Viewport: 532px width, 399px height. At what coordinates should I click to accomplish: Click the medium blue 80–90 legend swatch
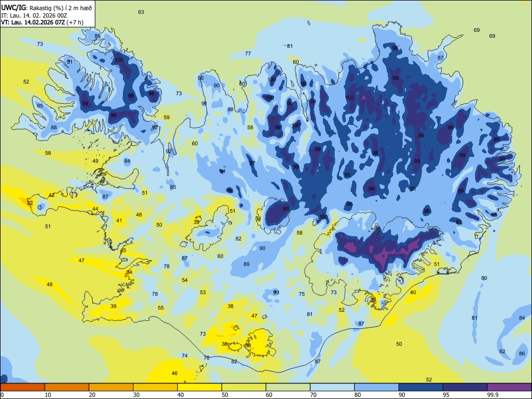(x=377, y=387)
